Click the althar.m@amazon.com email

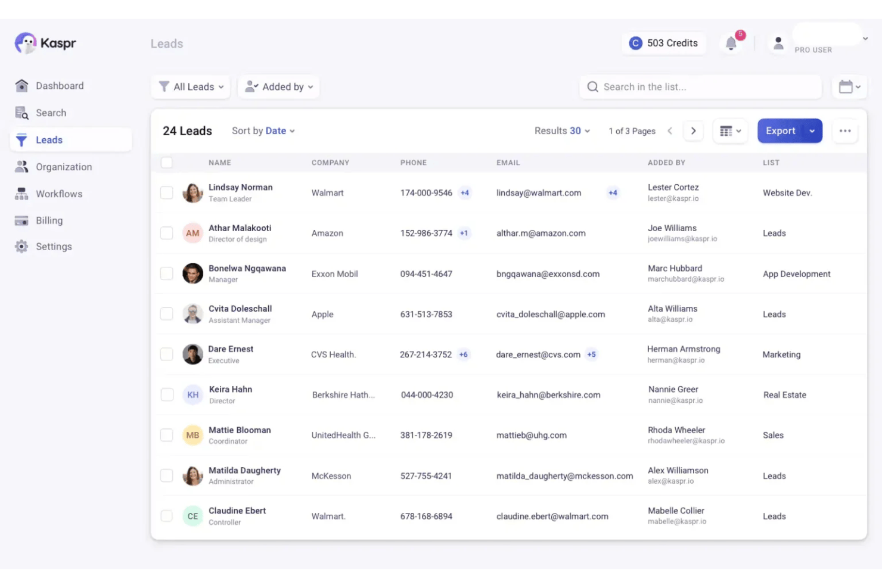point(541,234)
